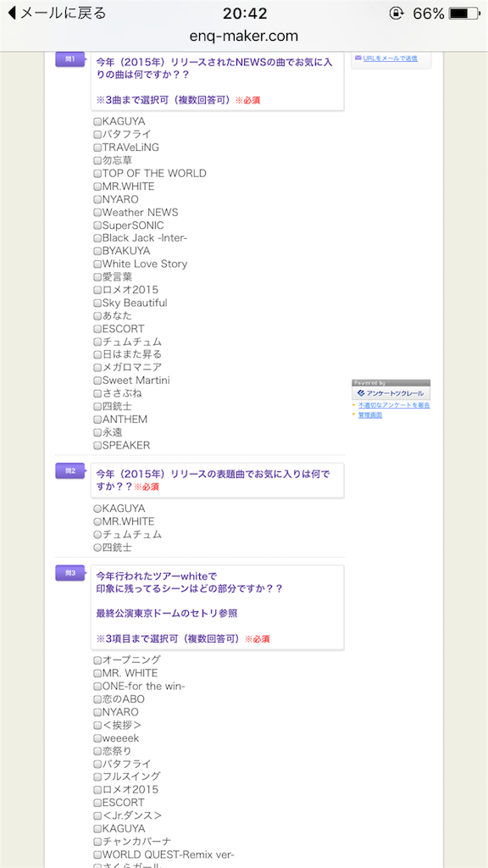The image size is (488, 868).
Task: Check 勿忘草 option
Action: tap(97, 160)
